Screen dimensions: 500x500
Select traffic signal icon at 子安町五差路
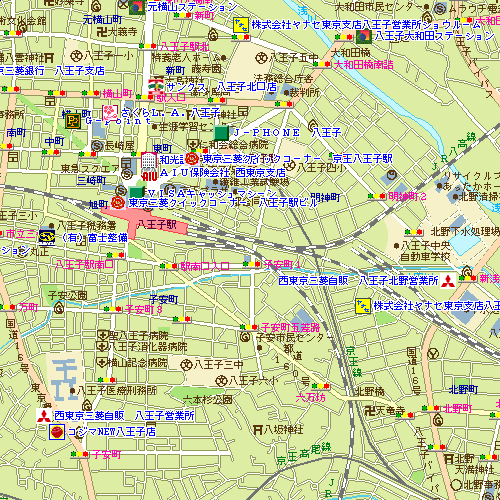[x=249, y=327]
